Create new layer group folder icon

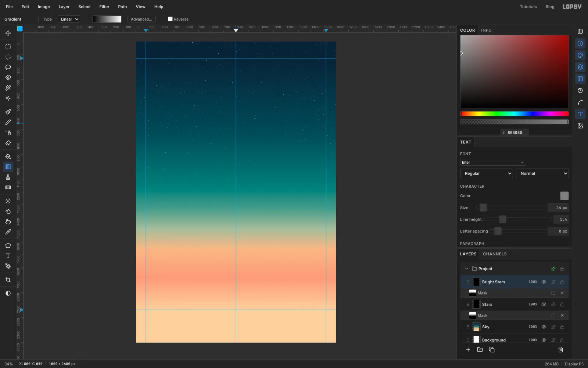coord(480,350)
